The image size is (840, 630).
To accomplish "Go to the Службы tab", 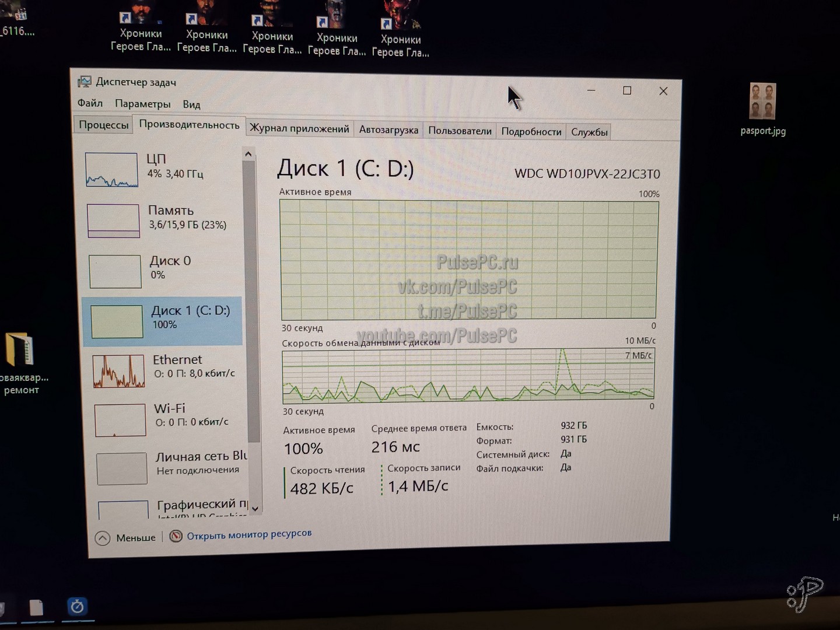I will click(589, 132).
